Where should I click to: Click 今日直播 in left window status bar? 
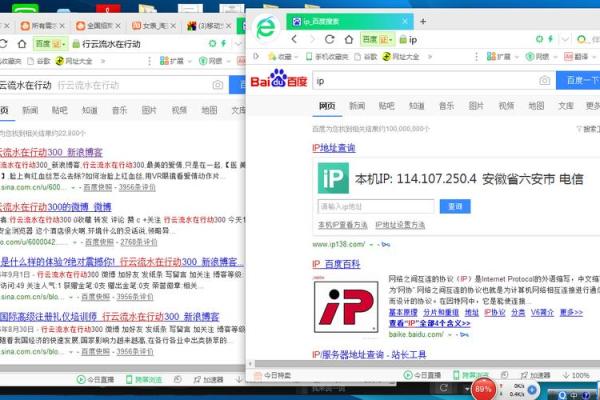(x=95, y=379)
